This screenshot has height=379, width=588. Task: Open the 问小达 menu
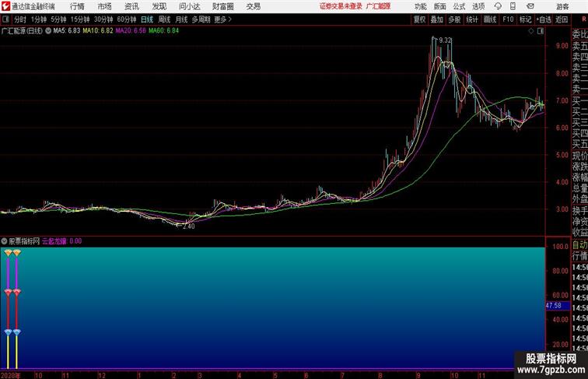coord(189,6)
